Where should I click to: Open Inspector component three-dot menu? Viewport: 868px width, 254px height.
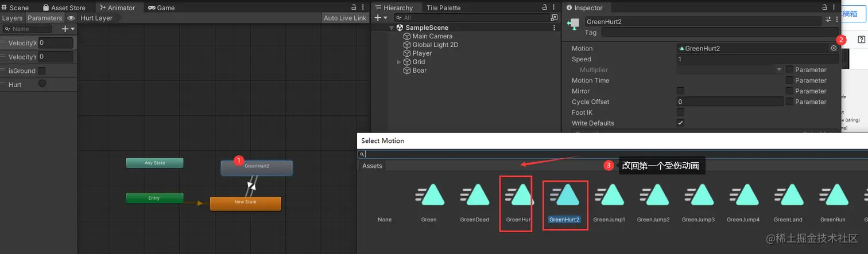click(836, 19)
